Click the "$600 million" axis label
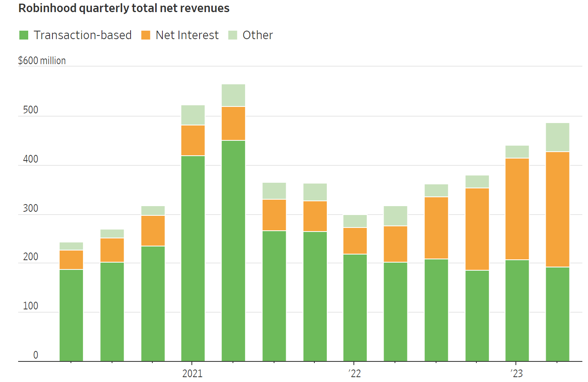Screen dimensions: 588x382 [42, 61]
